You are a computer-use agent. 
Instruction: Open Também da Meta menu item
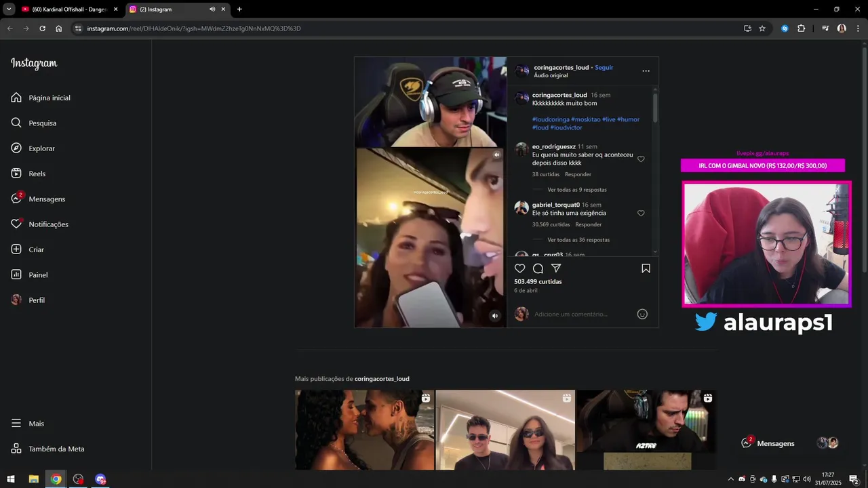point(48,449)
